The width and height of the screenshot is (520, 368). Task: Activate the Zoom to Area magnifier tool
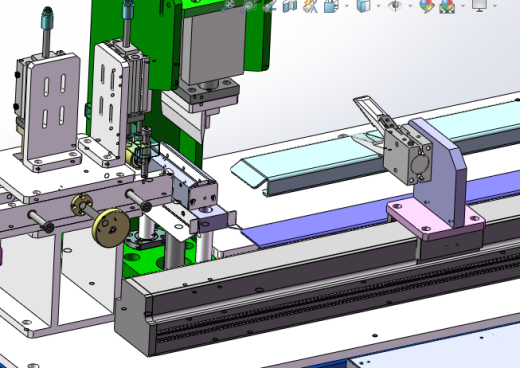coord(249,6)
